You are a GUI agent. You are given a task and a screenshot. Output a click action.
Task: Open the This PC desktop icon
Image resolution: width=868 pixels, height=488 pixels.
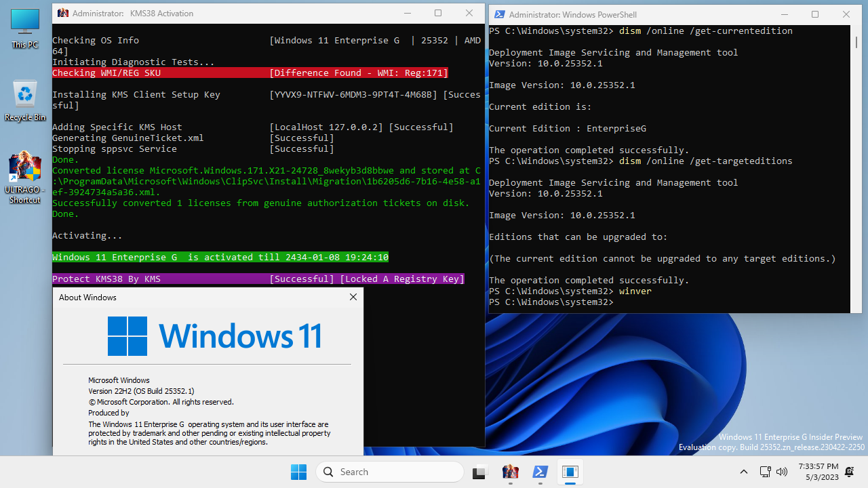pyautogui.click(x=25, y=29)
